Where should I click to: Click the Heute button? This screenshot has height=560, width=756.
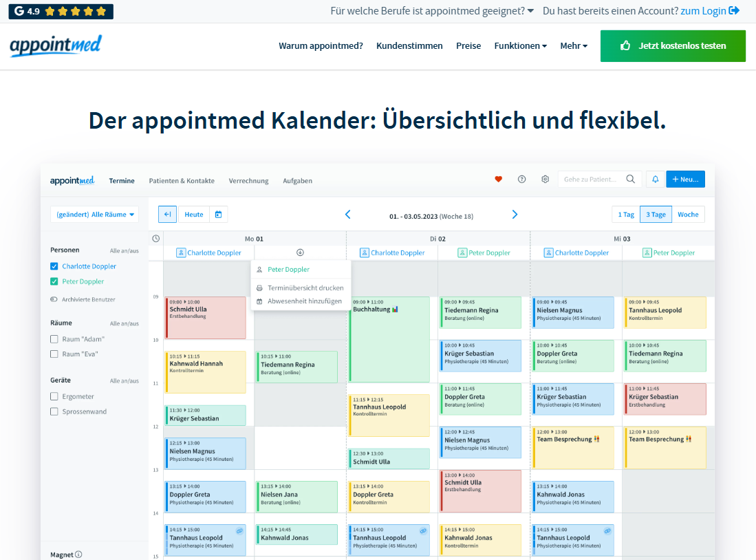194,214
